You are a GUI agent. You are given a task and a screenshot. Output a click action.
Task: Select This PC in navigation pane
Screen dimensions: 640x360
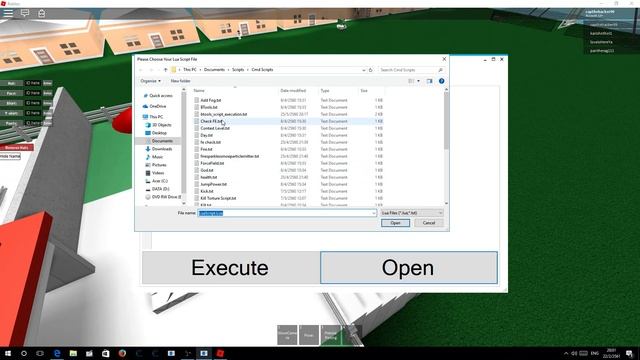pos(156,117)
